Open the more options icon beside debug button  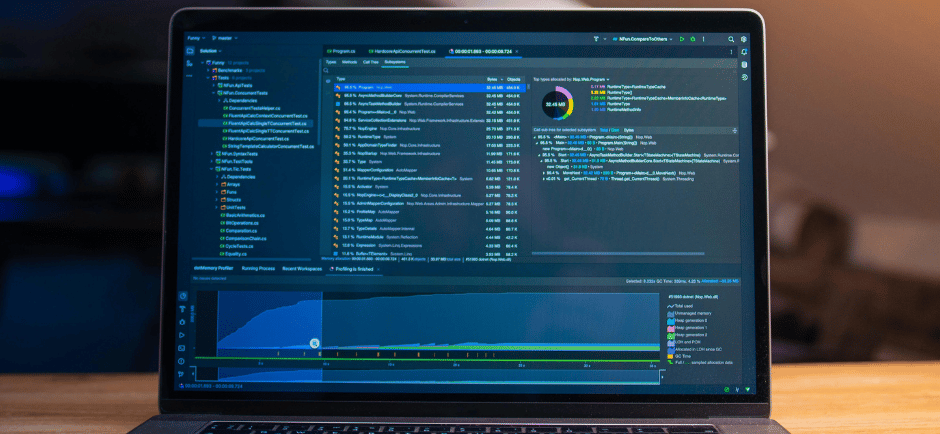tap(703, 39)
